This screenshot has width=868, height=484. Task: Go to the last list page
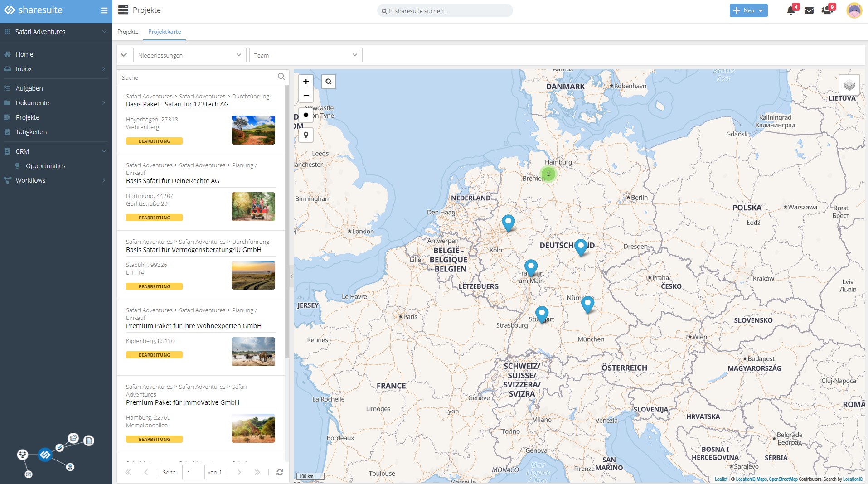257,472
